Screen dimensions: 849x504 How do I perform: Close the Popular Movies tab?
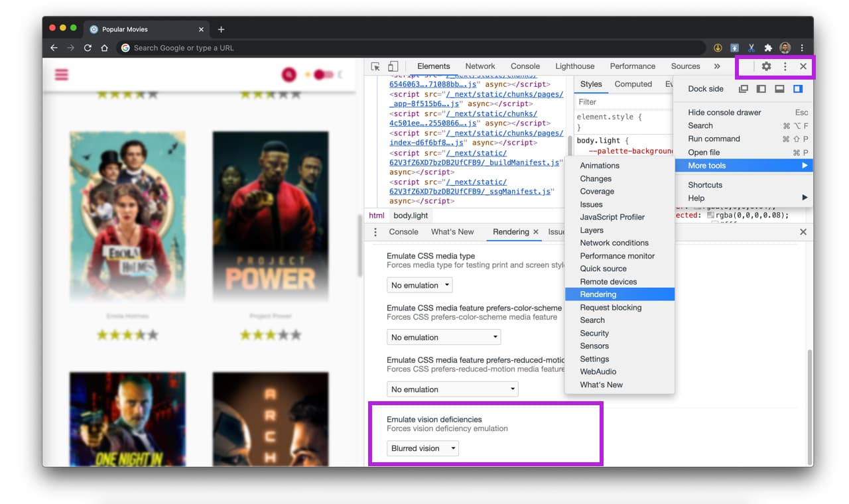[x=202, y=29]
